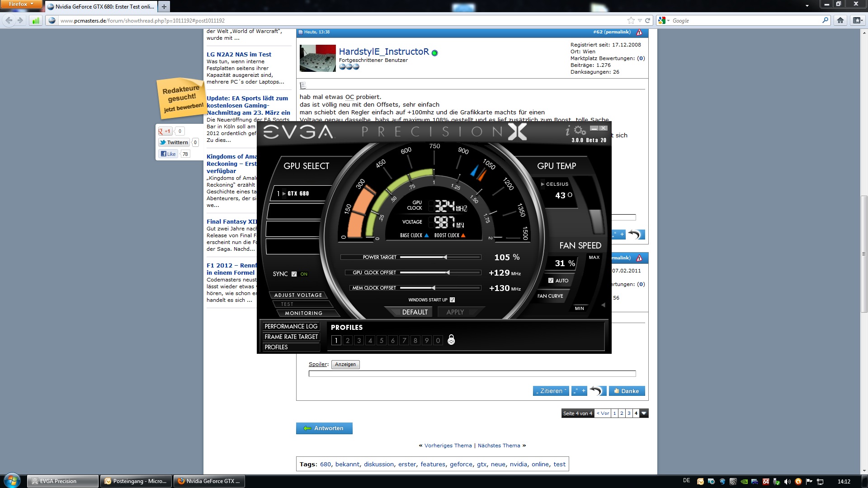Toggle the fan AUTO checkbox
The height and width of the screenshot is (488, 868).
click(551, 281)
